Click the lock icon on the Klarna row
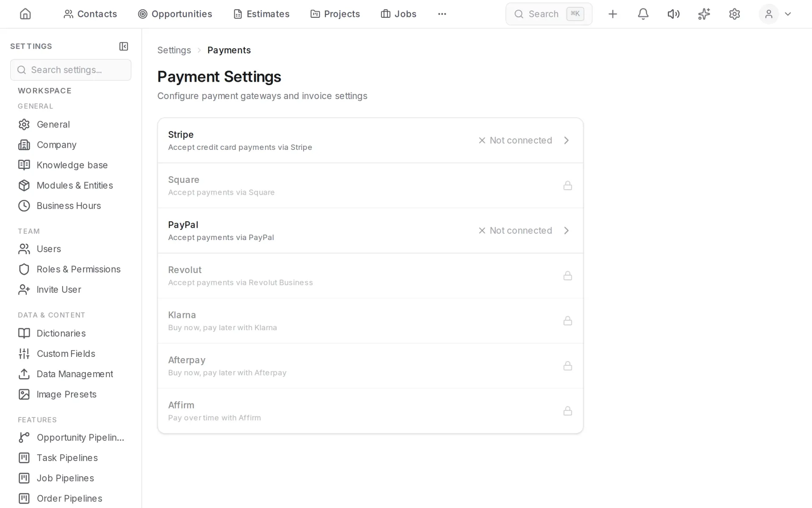 (568, 320)
